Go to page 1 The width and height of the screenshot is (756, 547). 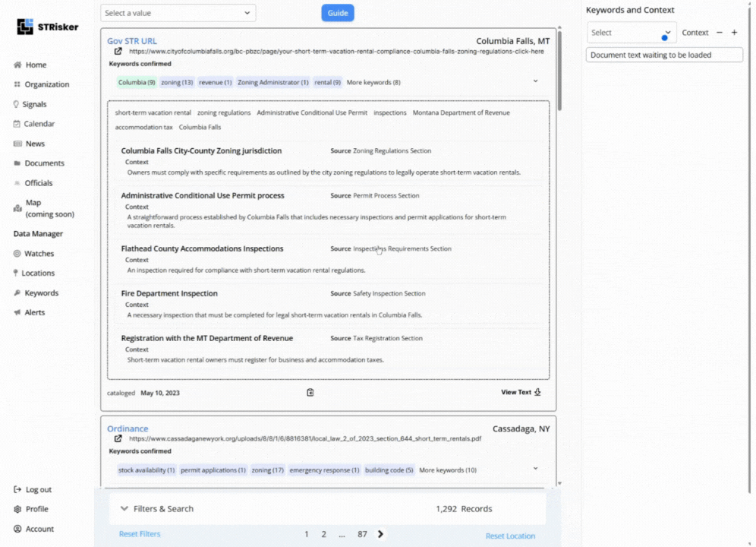(x=306, y=534)
